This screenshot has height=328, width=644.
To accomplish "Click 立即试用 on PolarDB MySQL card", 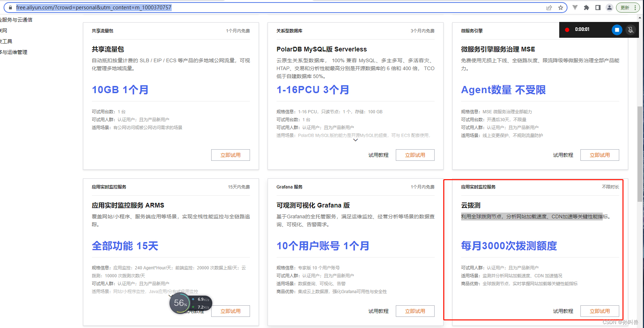I will point(415,155).
